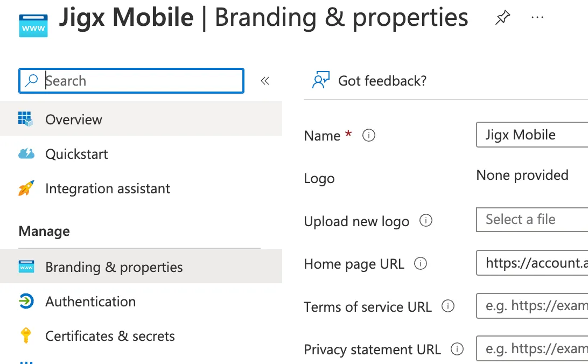
Task: Select Branding & properties in Manage
Action: [x=141, y=267]
